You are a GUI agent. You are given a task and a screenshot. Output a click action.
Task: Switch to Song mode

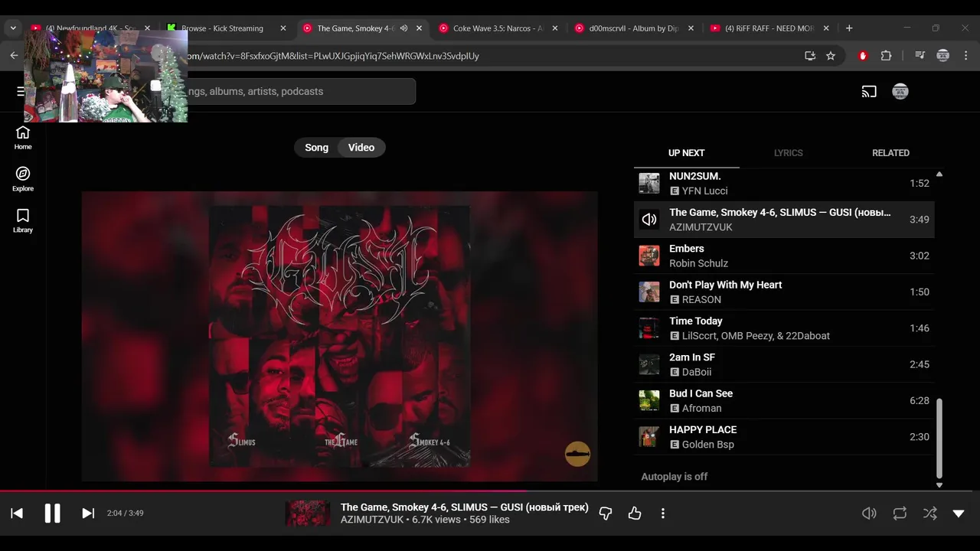click(x=316, y=148)
